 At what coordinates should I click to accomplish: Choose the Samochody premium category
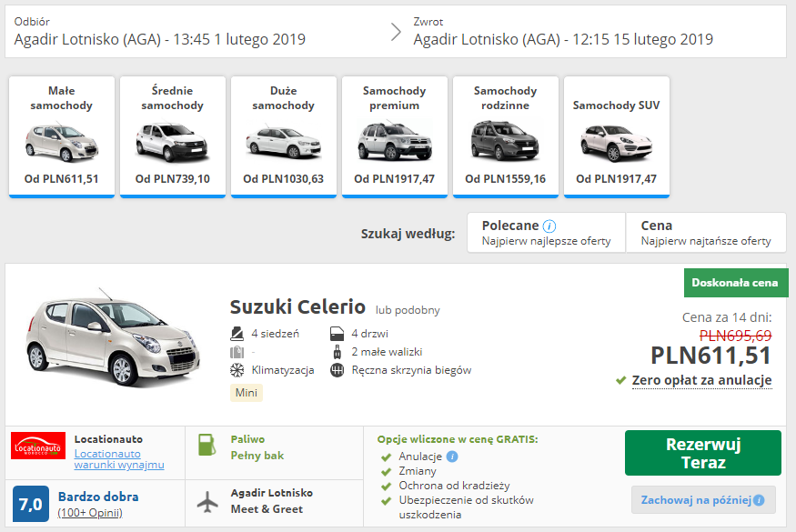pyautogui.click(x=395, y=136)
